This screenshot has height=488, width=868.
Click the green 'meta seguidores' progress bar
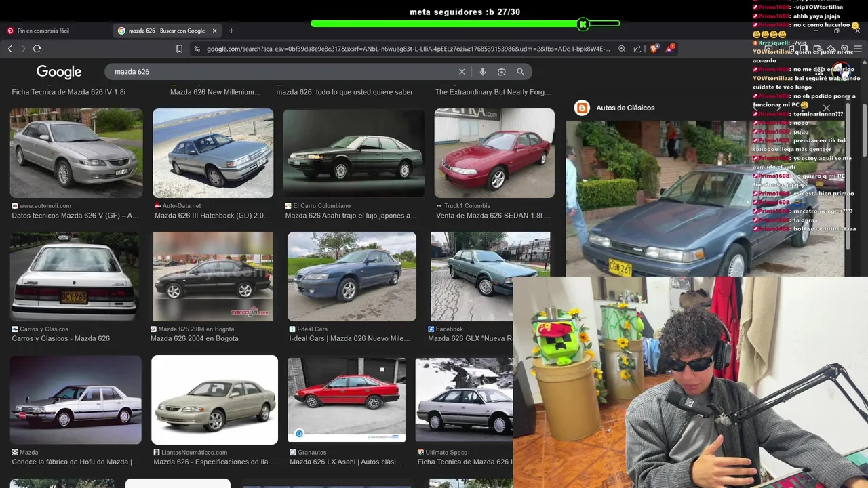[465, 24]
